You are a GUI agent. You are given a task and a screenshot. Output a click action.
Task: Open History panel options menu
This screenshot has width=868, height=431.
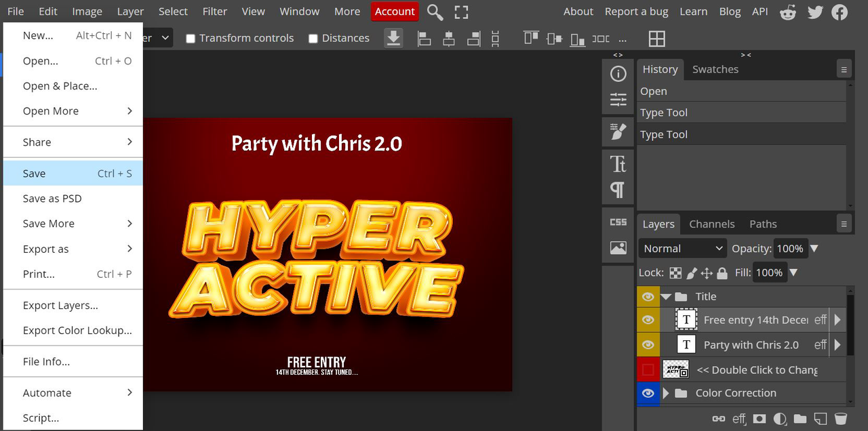click(844, 70)
